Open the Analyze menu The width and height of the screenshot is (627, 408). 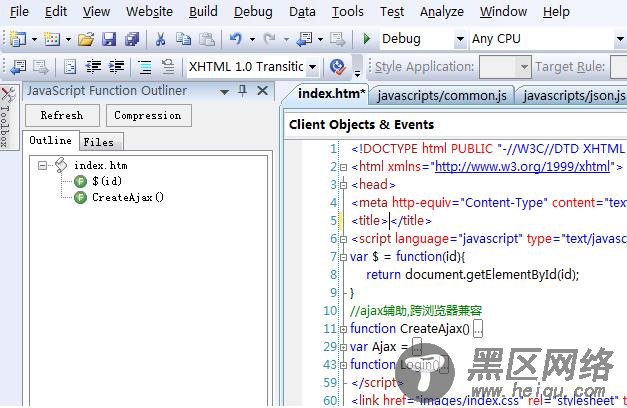click(442, 12)
